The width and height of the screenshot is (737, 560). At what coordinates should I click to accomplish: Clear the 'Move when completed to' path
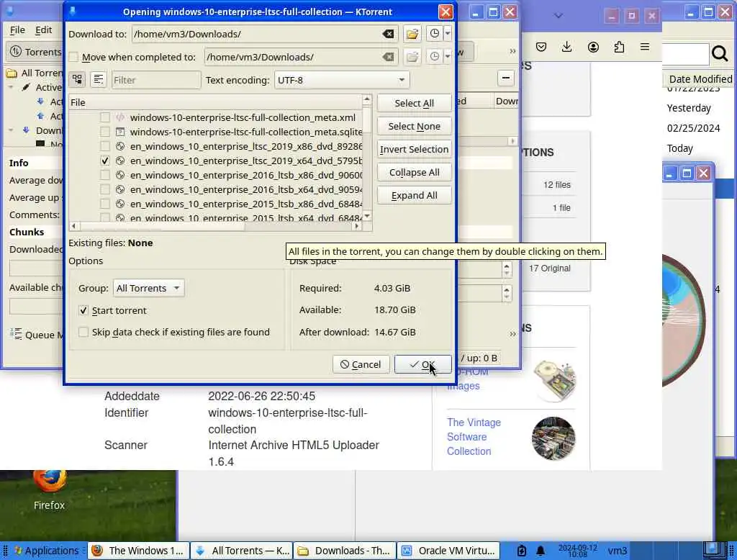388,57
